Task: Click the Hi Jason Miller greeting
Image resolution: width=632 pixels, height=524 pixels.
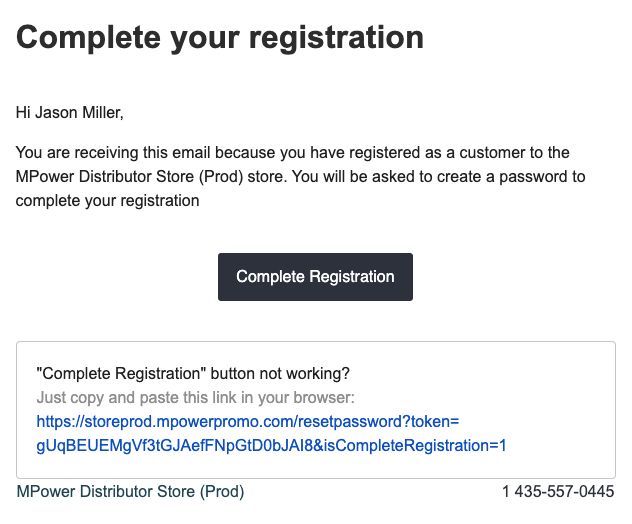Action: tap(69, 112)
